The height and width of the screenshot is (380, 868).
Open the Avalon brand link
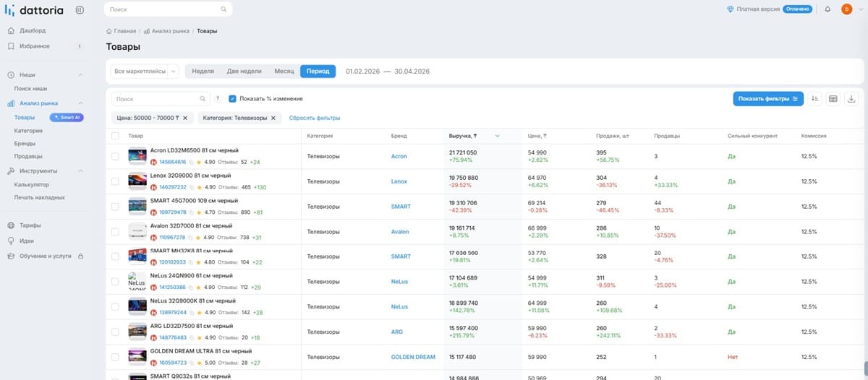tap(400, 232)
